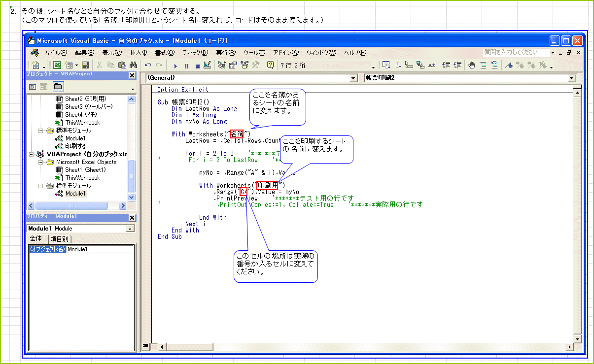Toggle folders view in Project Explorer
594x364 pixels.
58,87
